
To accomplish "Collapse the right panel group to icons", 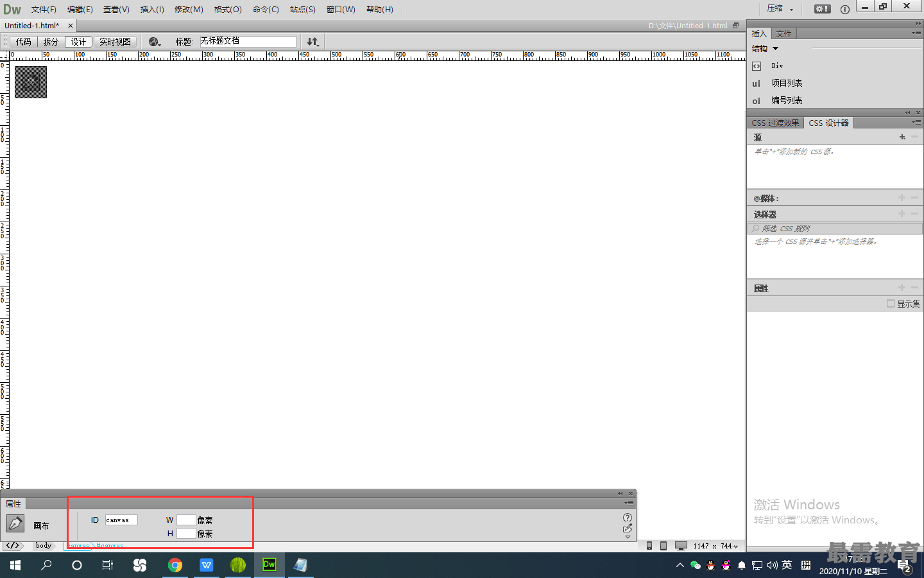I will (918, 23).
